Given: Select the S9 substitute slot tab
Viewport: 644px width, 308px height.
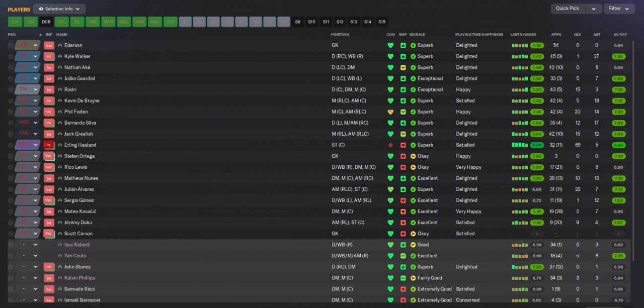Looking at the screenshot, I should click(298, 22).
